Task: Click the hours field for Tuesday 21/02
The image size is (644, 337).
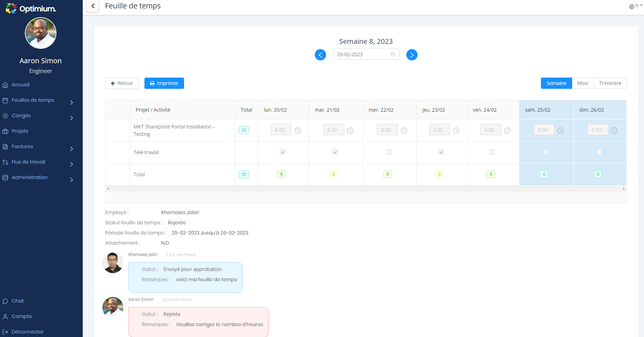Action: [x=333, y=130]
